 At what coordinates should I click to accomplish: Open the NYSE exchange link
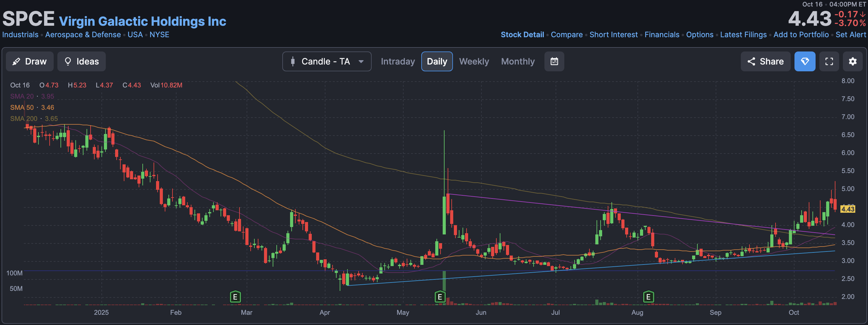point(159,35)
